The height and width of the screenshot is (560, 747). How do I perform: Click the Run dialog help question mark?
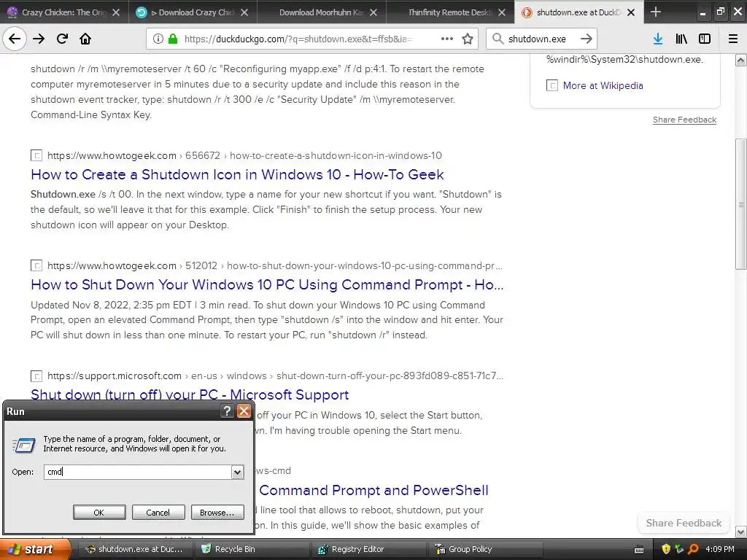point(228,411)
